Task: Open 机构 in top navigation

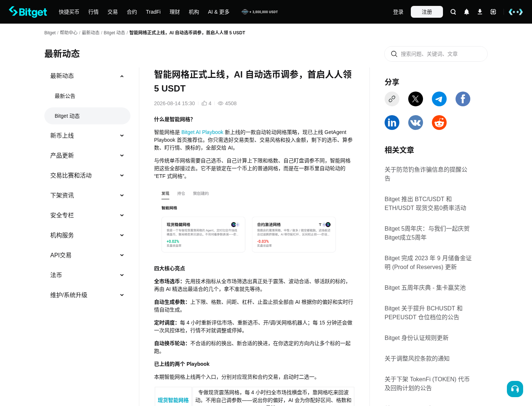Action: pyautogui.click(x=194, y=12)
